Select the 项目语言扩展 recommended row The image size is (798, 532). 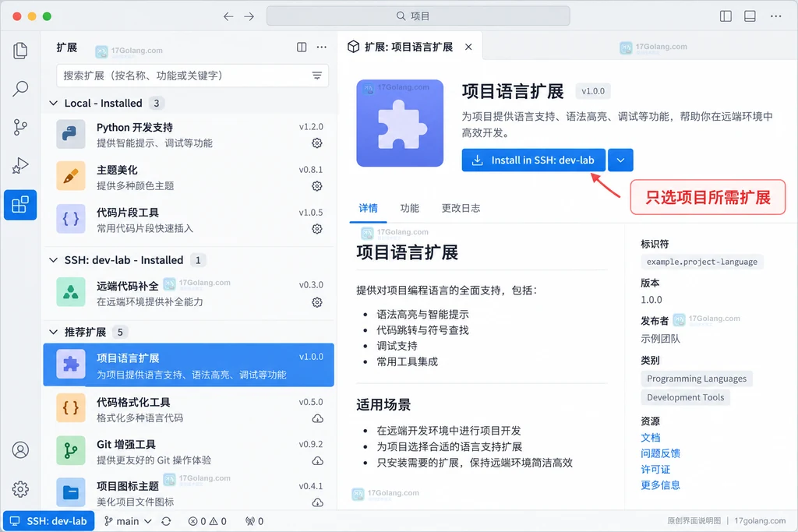point(189,365)
